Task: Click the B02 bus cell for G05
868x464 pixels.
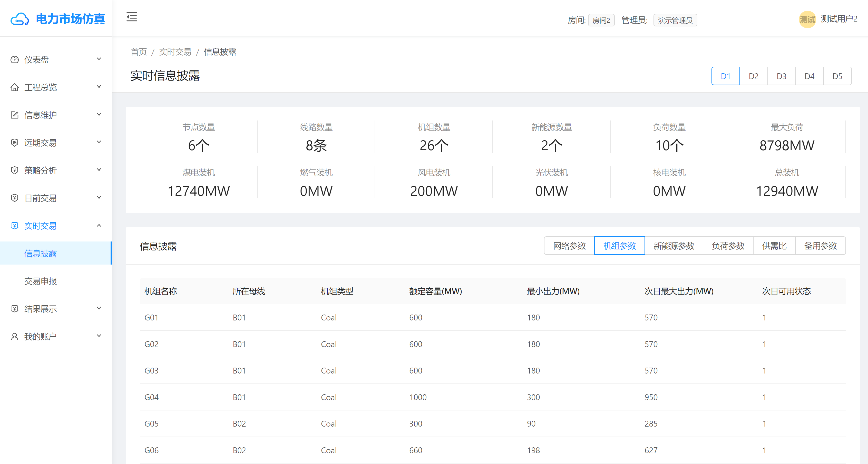Action: (239, 423)
